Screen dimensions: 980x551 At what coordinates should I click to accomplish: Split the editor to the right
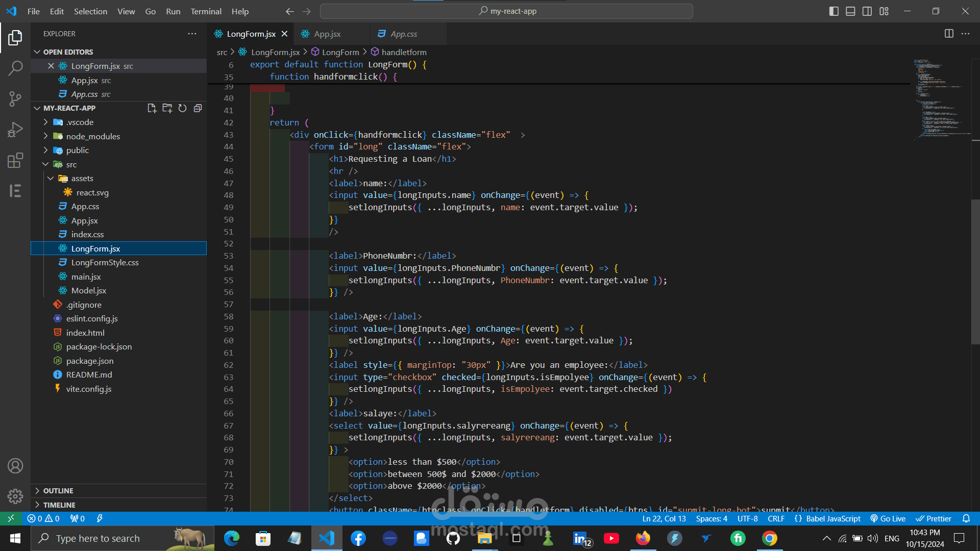[949, 34]
